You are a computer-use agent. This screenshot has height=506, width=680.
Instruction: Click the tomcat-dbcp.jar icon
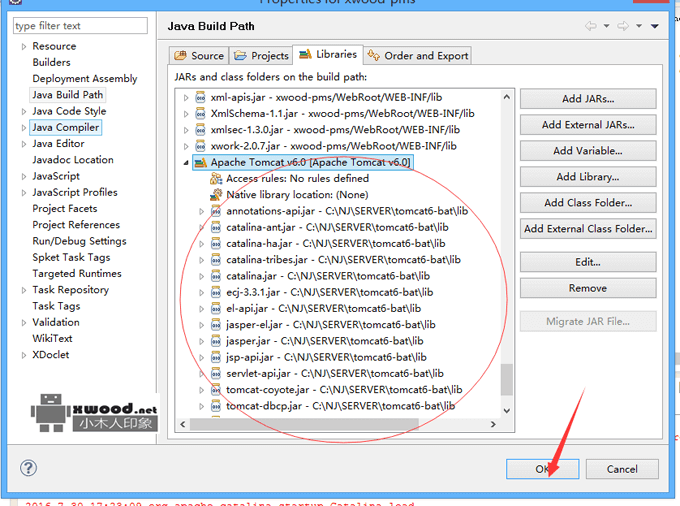click(216, 406)
